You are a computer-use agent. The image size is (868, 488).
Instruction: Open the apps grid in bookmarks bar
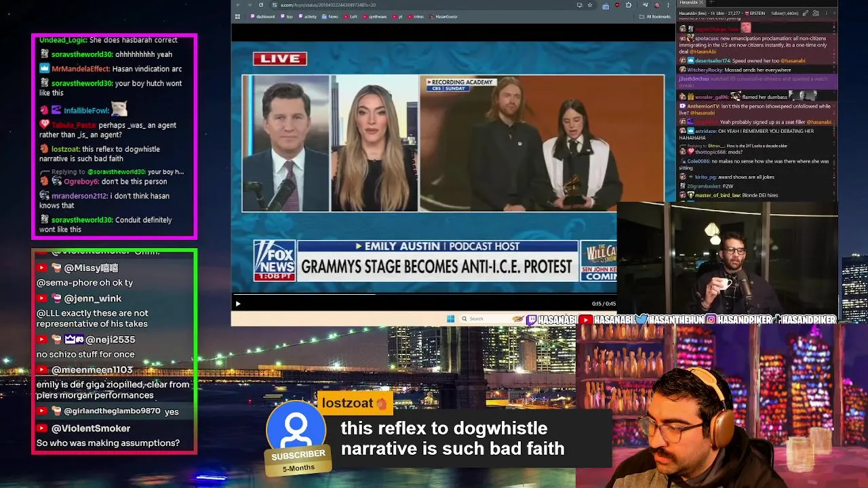(x=237, y=16)
